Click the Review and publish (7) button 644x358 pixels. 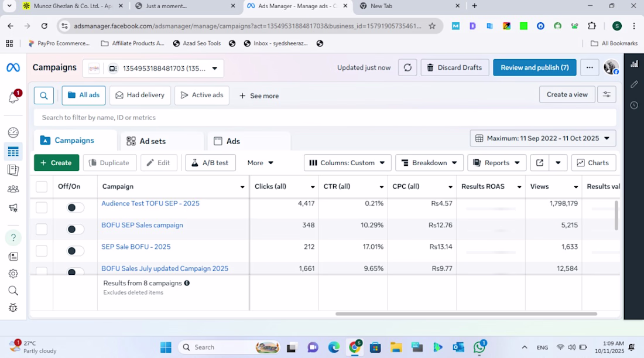(x=534, y=67)
